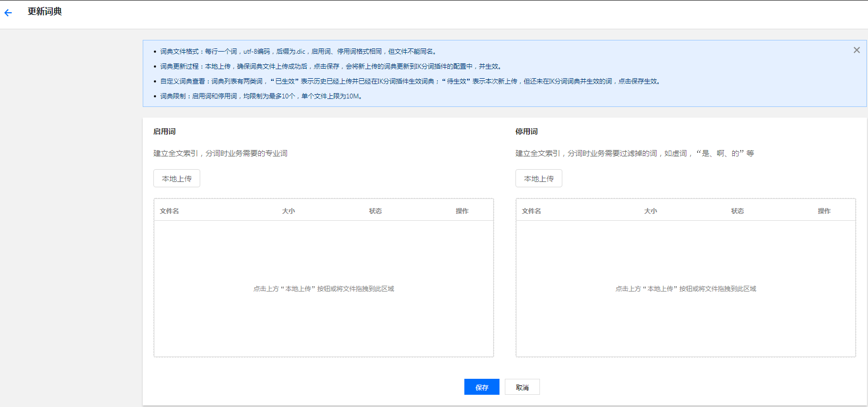Select the 启用词 section heading
868x407 pixels.
165,131
